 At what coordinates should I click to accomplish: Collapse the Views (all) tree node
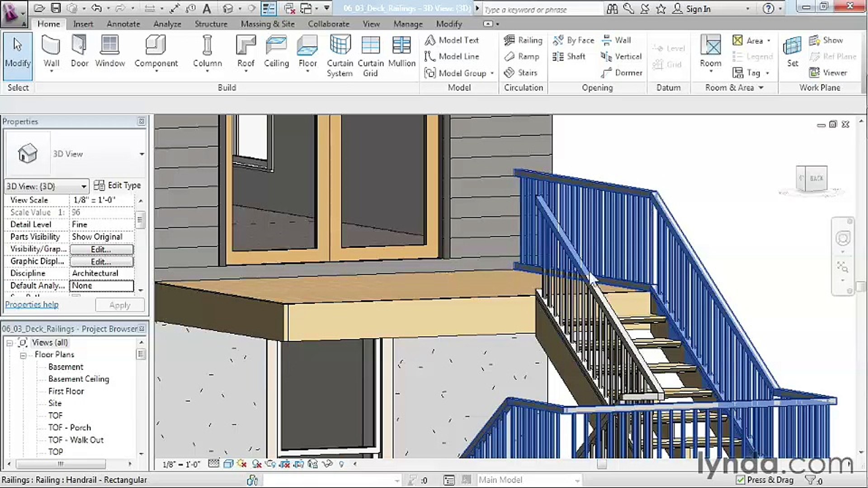(x=9, y=343)
